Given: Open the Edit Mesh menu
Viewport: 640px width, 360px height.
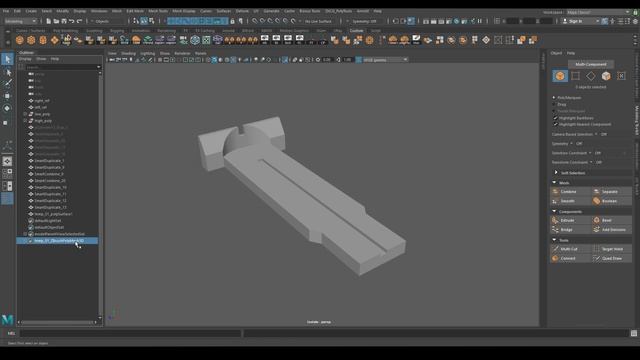Looking at the screenshot, I should coord(135,11).
